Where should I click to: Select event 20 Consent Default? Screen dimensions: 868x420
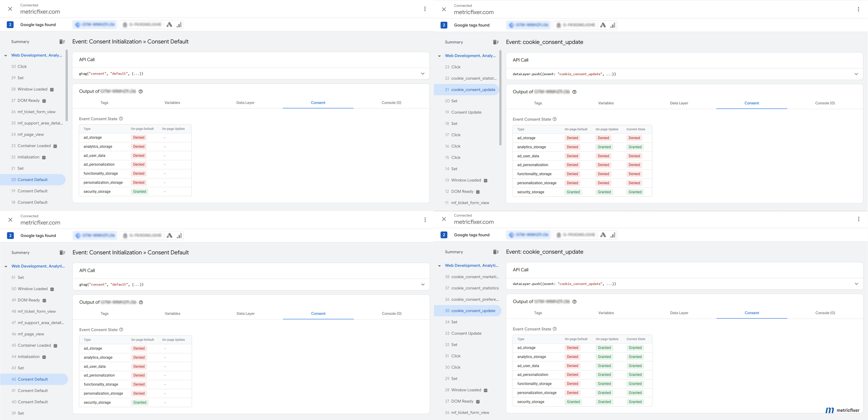(x=33, y=179)
